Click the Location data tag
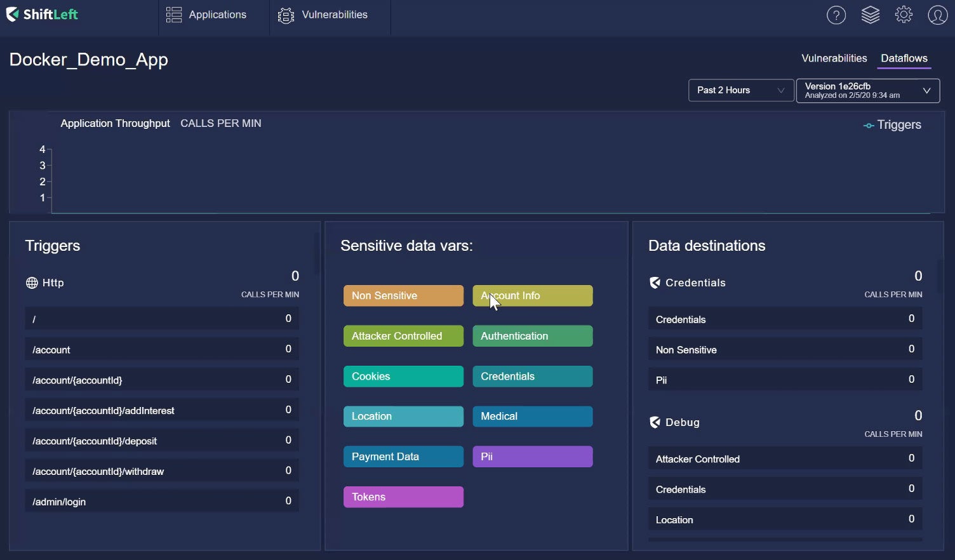 click(404, 417)
